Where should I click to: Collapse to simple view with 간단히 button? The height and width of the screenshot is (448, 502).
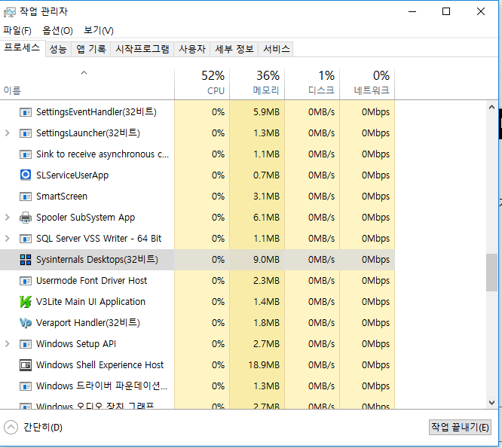(x=34, y=427)
